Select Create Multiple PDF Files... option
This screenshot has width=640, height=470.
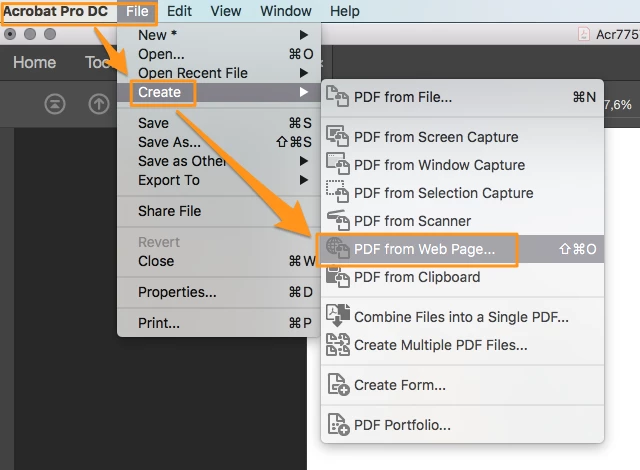(x=462, y=345)
